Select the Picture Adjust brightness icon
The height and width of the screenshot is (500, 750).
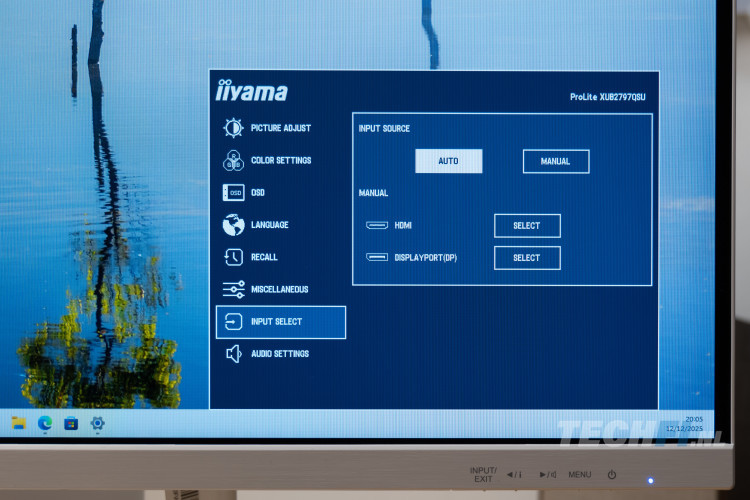pyautogui.click(x=233, y=128)
